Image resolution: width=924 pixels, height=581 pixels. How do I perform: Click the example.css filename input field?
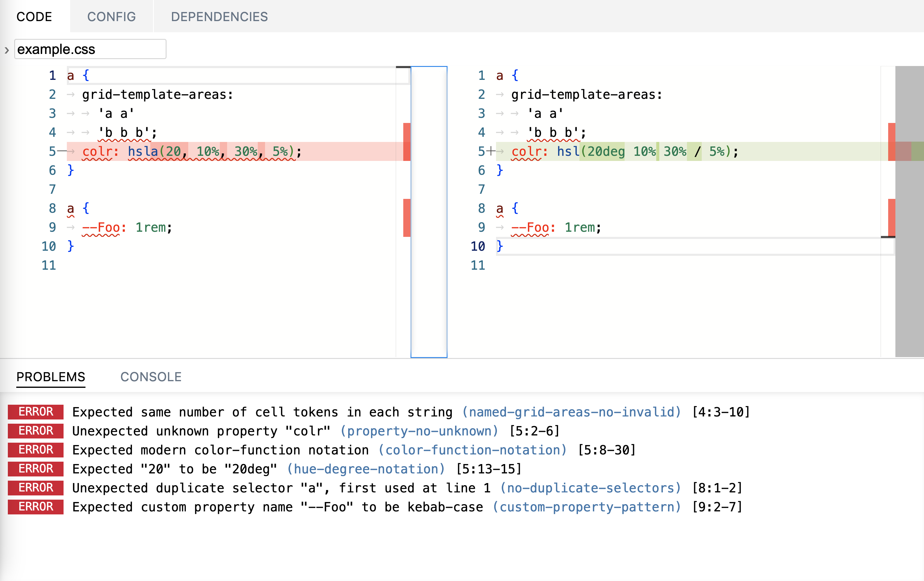tap(90, 49)
